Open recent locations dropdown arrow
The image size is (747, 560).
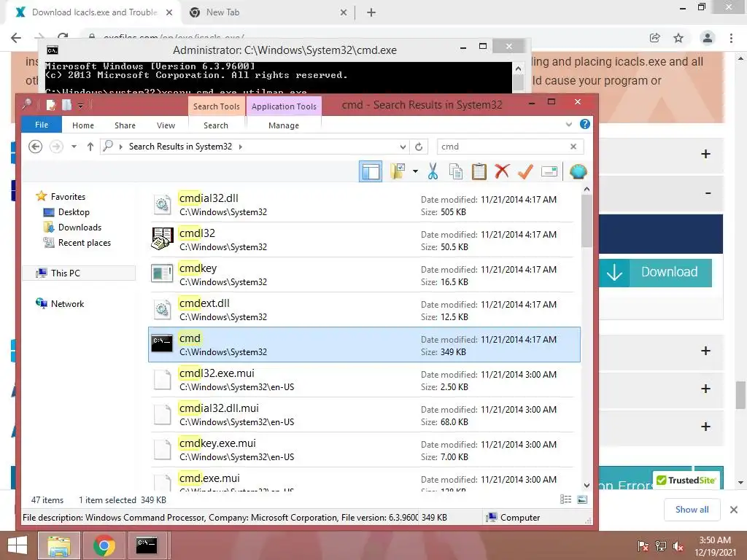74,147
